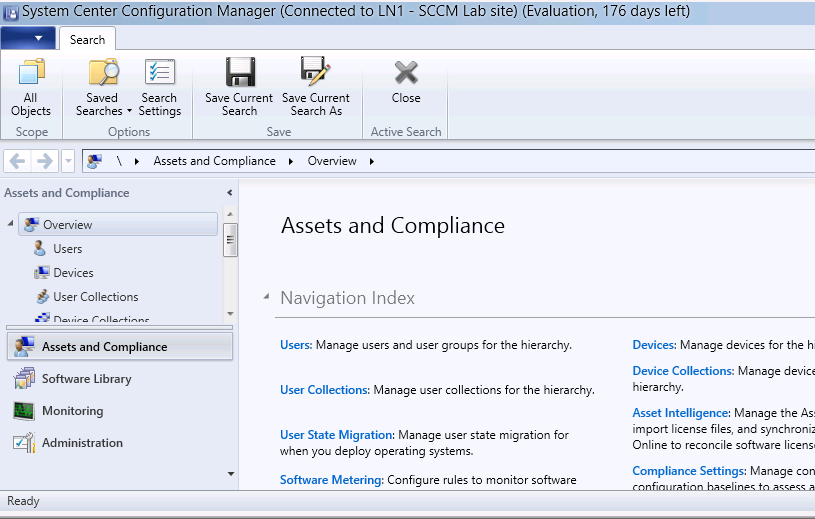This screenshot has height=519, width=815.
Task: Collapse the Navigation Index section
Action: [266, 297]
